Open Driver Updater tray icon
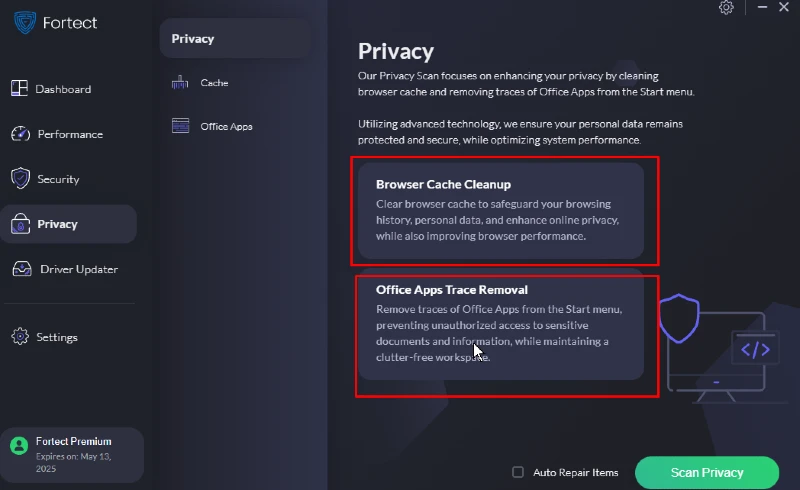800x490 pixels. tap(22, 268)
